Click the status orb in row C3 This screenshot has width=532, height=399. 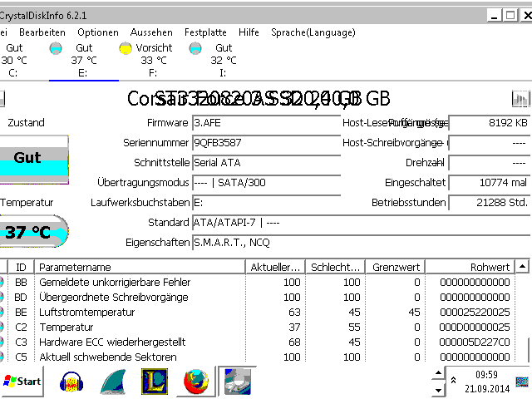point(2,342)
